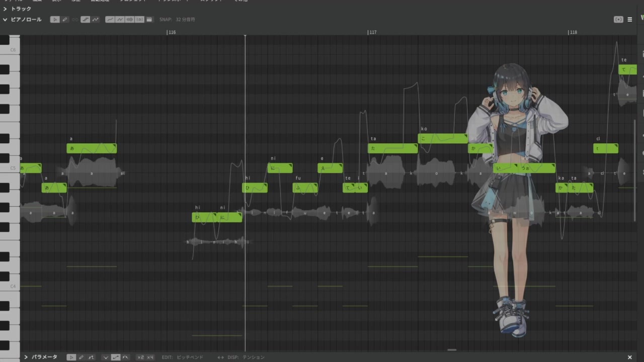Select the pencil tool in parameter panel

[x=81, y=357]
